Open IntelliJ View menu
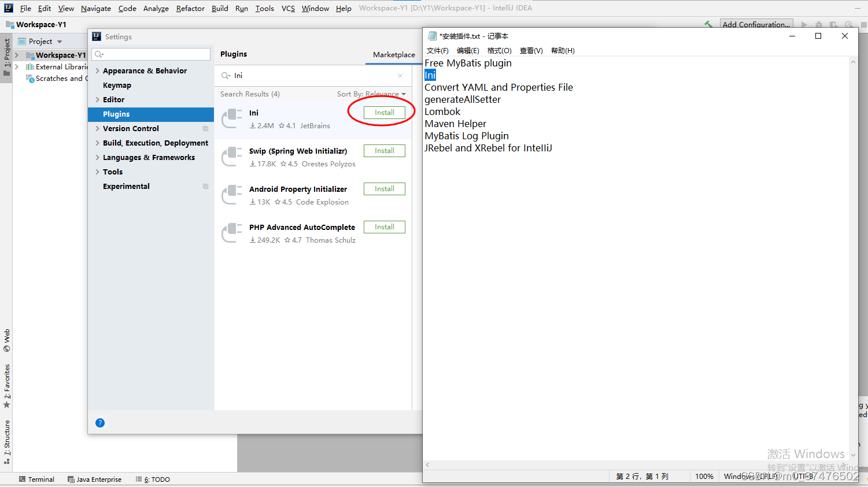This screenshot has width=868, height=487. pos(66,9)
